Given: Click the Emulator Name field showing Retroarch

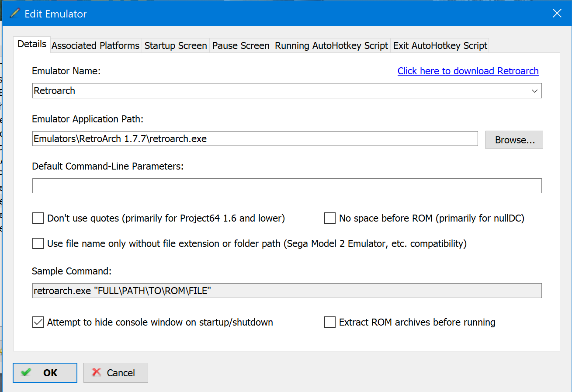Looking at the screenshot, I should [287, 91].
